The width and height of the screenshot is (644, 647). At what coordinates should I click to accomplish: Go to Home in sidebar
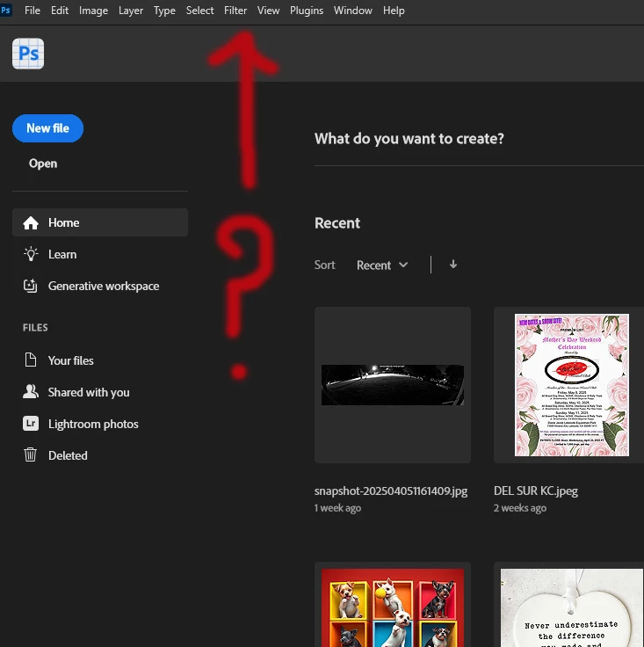(100, 222)
